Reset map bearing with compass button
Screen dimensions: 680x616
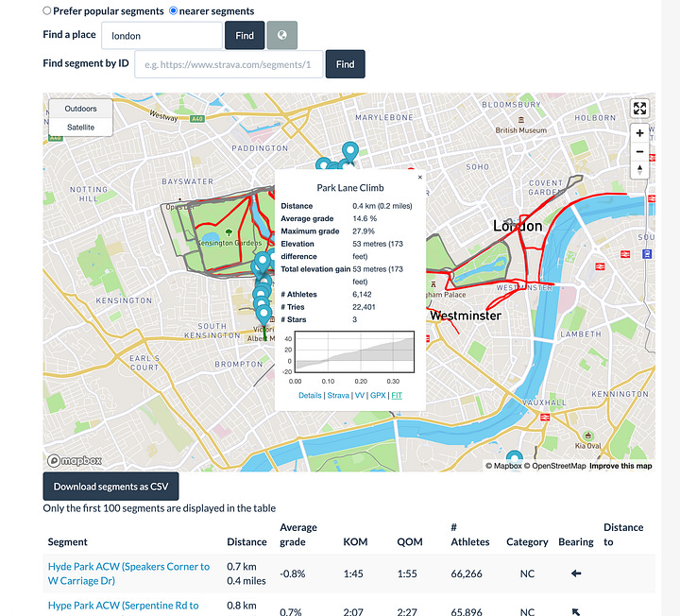tap(639, 170)
